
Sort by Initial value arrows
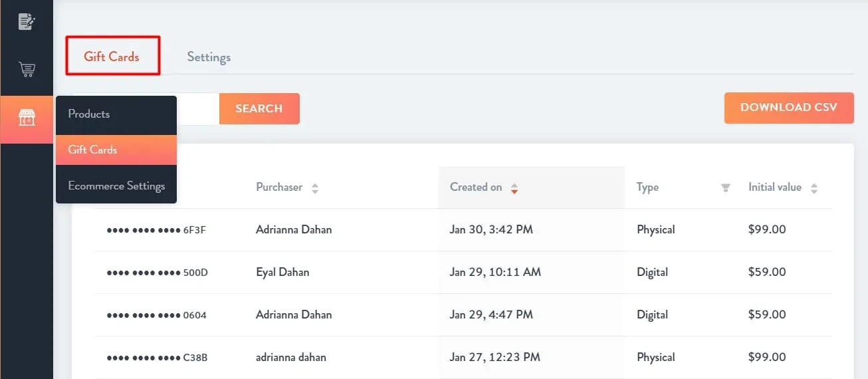tap(814, 188)
